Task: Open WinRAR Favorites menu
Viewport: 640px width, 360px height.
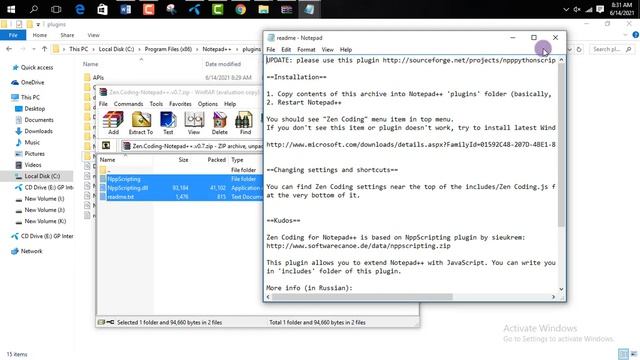Action: (x=180, y=104)
